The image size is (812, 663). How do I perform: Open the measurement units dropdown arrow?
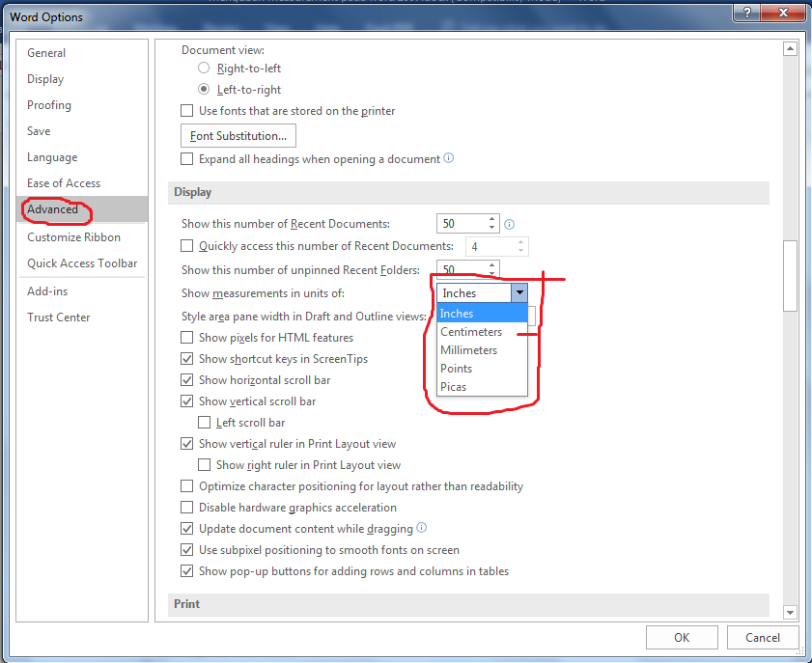[519, 292]
